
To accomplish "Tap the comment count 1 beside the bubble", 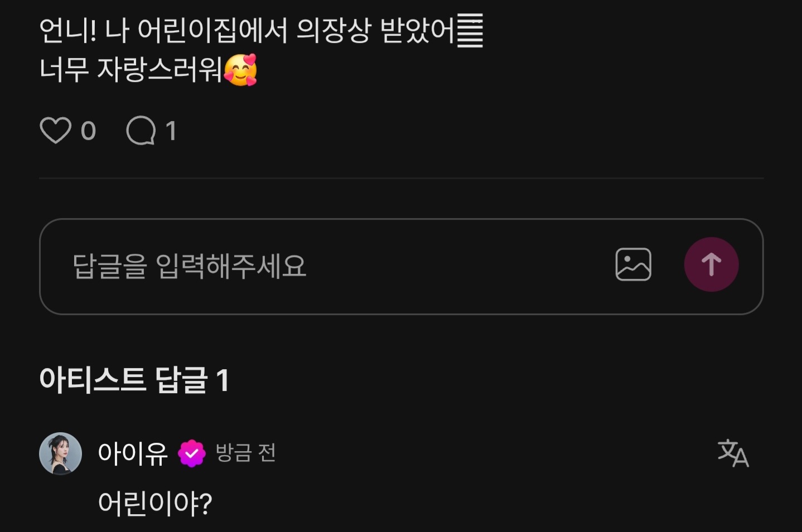I will (171, 131).
